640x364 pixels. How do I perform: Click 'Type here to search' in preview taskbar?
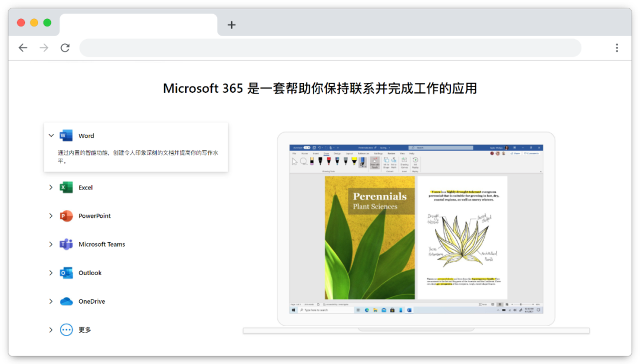click(x=326, y=310)
